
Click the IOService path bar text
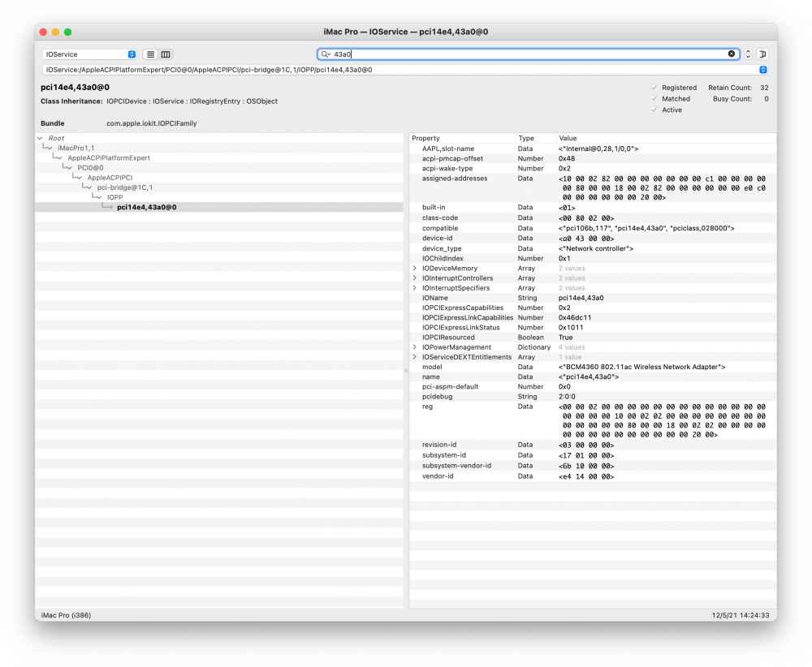pos(209,70)
